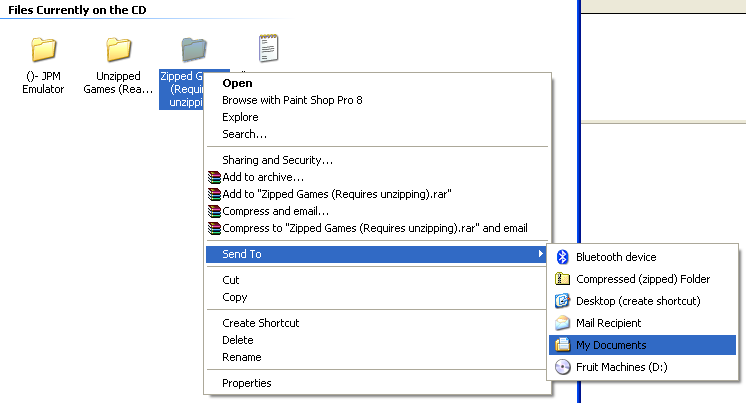Click the Fruit Machines CD drive icon
The image size is (746, 403).
pos(562,367)
